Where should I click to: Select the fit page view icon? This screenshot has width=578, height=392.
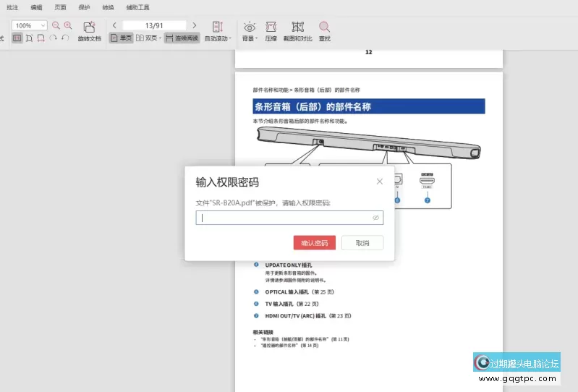pos(29,38)
